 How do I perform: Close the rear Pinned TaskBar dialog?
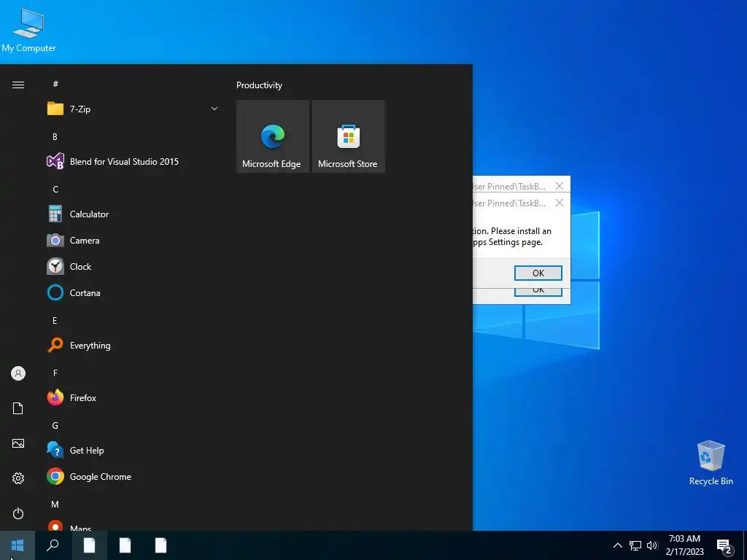point(560,186)
